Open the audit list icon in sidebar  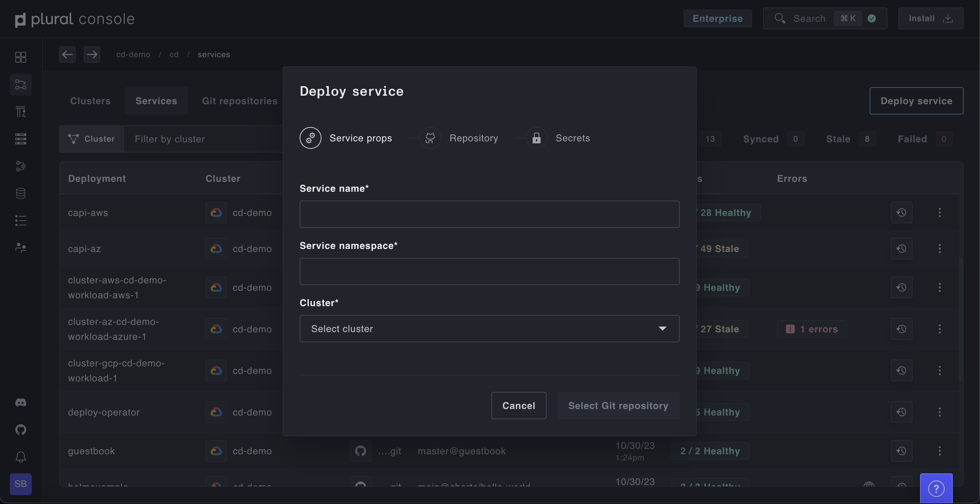(20, 221)
